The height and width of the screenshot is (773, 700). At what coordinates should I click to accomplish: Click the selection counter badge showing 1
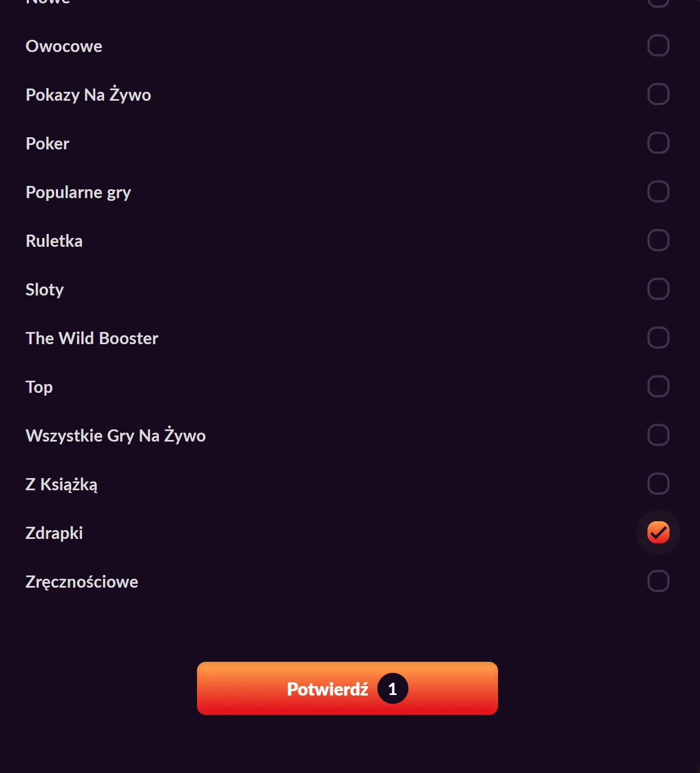(x=393, y=688)
